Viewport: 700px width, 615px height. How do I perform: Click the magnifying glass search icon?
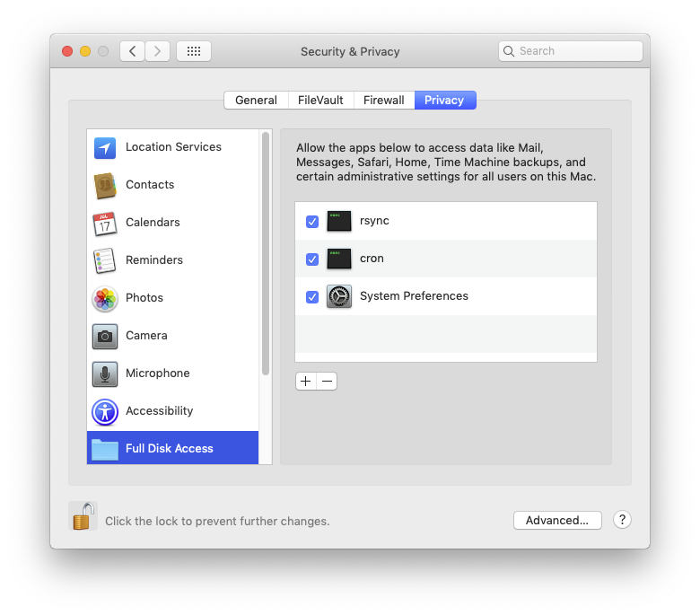pyautogui.click(x=509, y=51)
